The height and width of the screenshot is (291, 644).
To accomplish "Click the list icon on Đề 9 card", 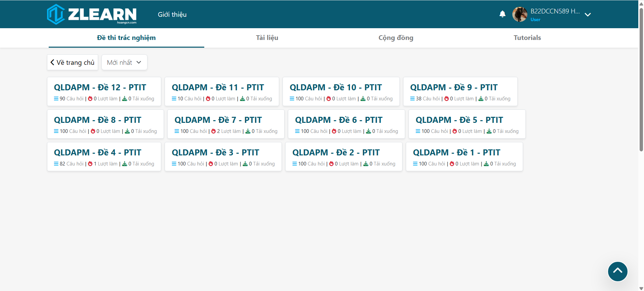I will click(412, 99).
